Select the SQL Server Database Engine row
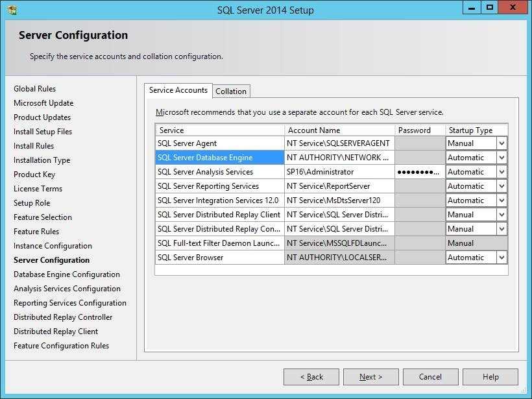 tap(219, 158)
